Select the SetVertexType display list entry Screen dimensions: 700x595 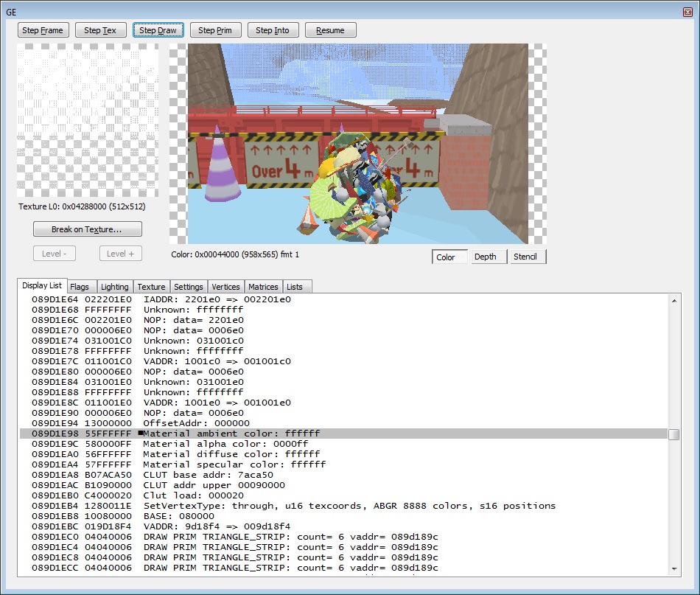point(295,506)
